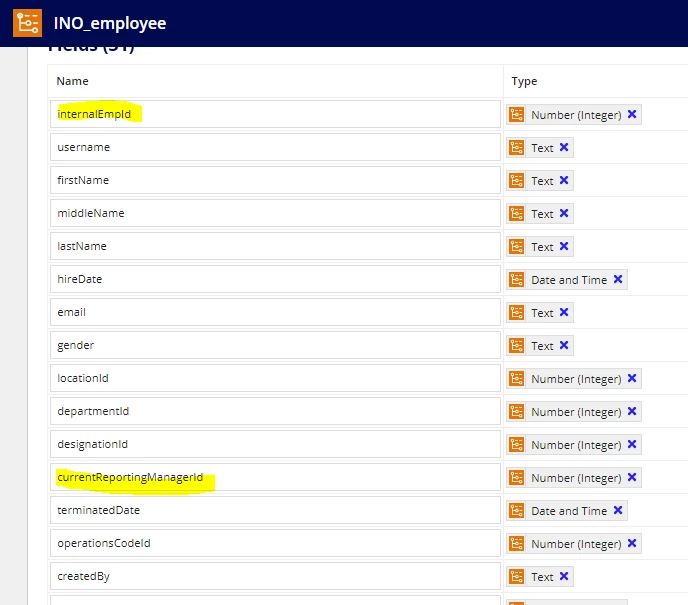
Task: Click the INO_employee title text
Action: [110, 23]
